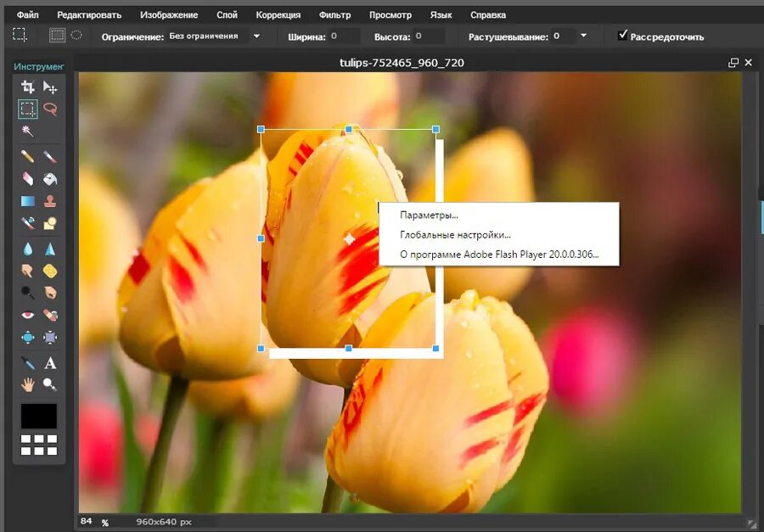Select the Magic Wand tool
Image resolution: width=764 pixels, height=532 pixels.
pyautogui.click(x=28, y=131)
